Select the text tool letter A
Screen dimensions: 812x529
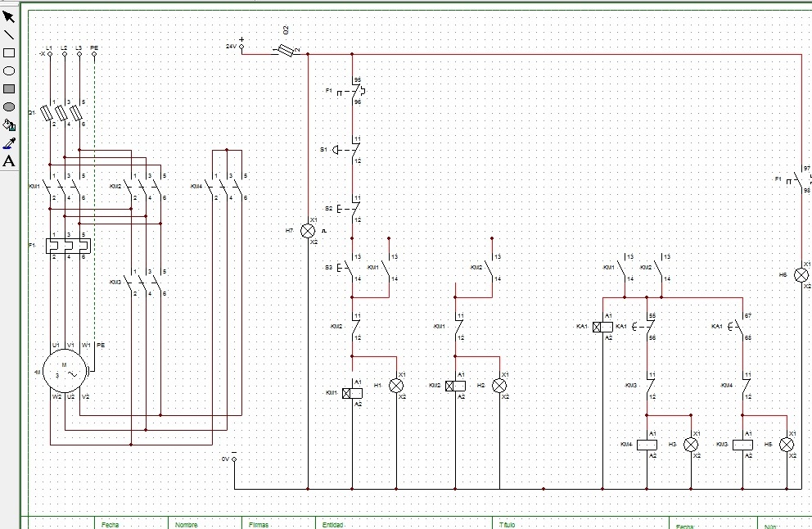(9, 161)
